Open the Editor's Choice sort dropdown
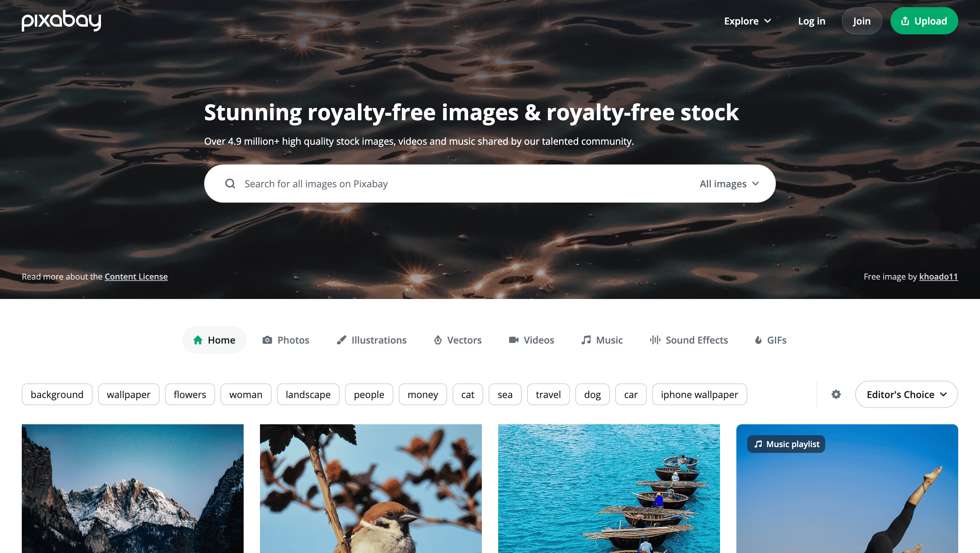Screen dimensions: 980x553 click(906, 394)
